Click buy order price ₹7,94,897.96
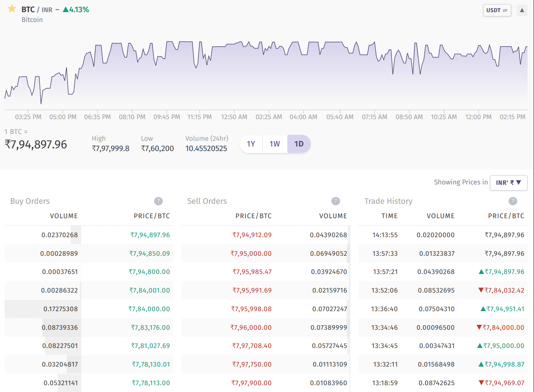This screenshot has height=392, width=534. (150, 235)
